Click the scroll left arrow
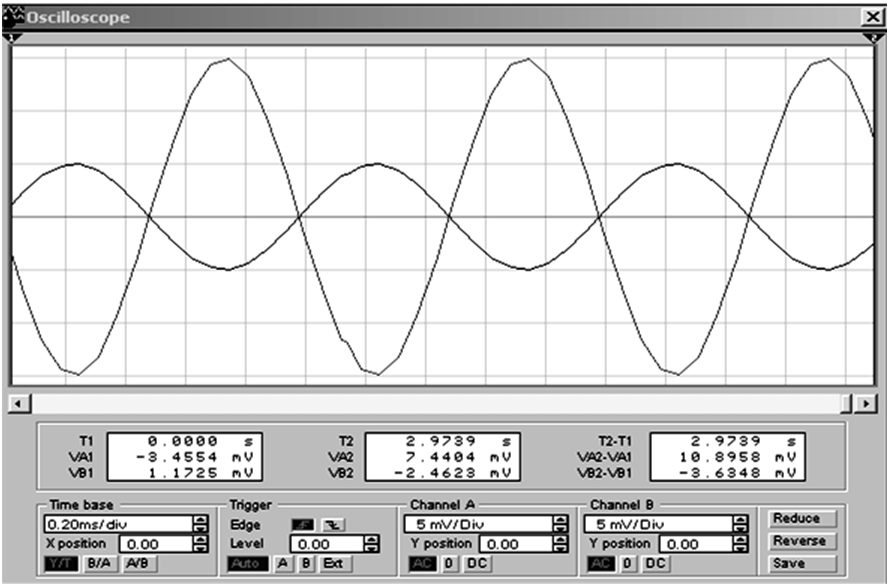Image resolution: width=889 pixels, height=586 pixels. coord(19,404)
